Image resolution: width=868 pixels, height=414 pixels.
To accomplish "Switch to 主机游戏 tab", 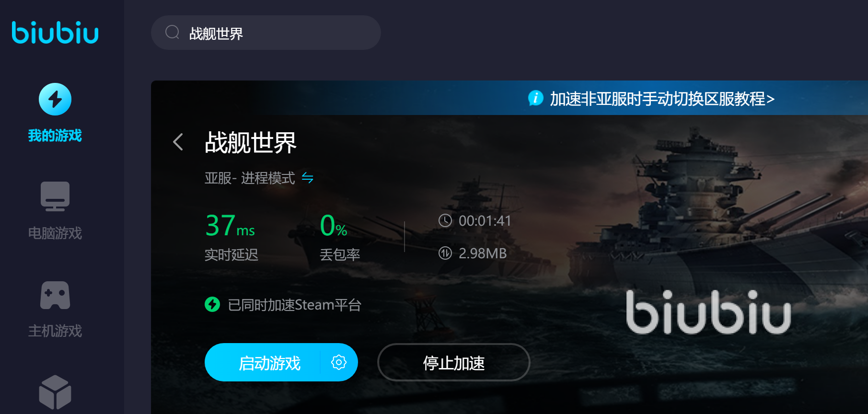I will click(x=55, y=331).
